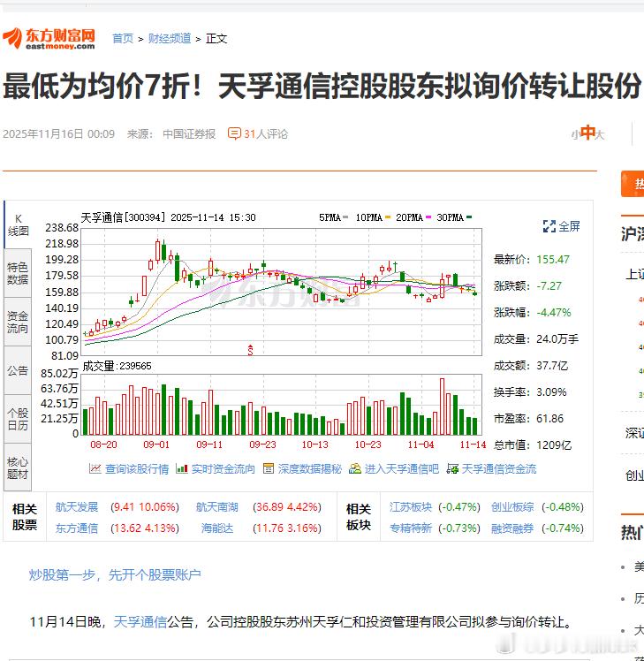Click the 进入天孚通信吧 people icon
The image size is (644, 661).
tap(355, 468)
